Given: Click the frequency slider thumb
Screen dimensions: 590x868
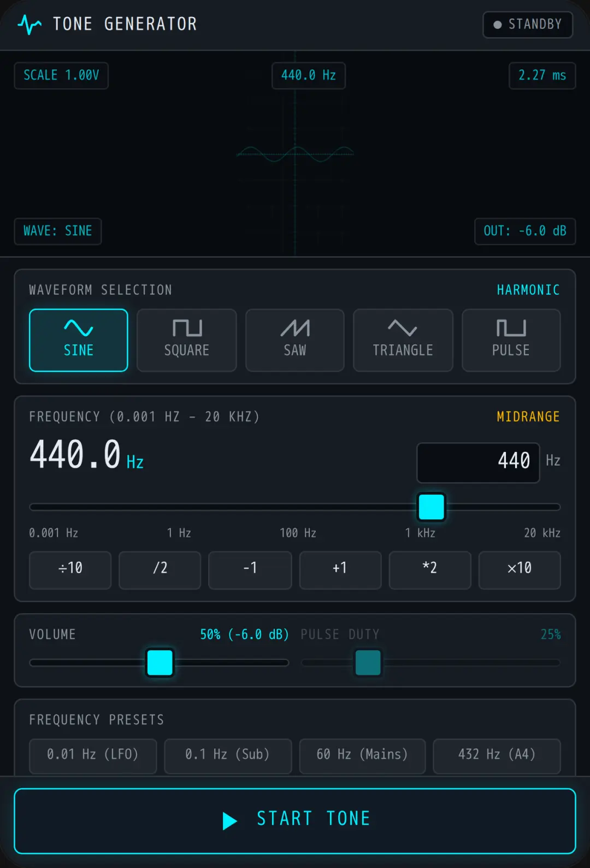Looking at the screenshot, I should 432,507.
